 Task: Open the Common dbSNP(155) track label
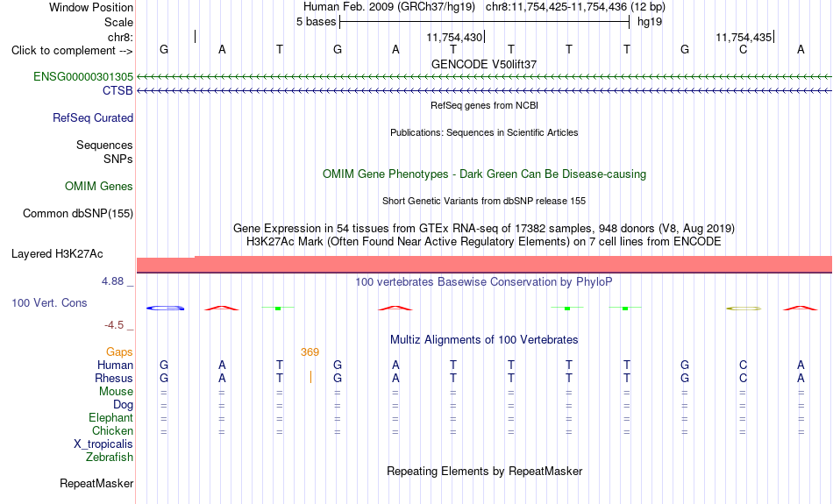click(x=78, y=214)
